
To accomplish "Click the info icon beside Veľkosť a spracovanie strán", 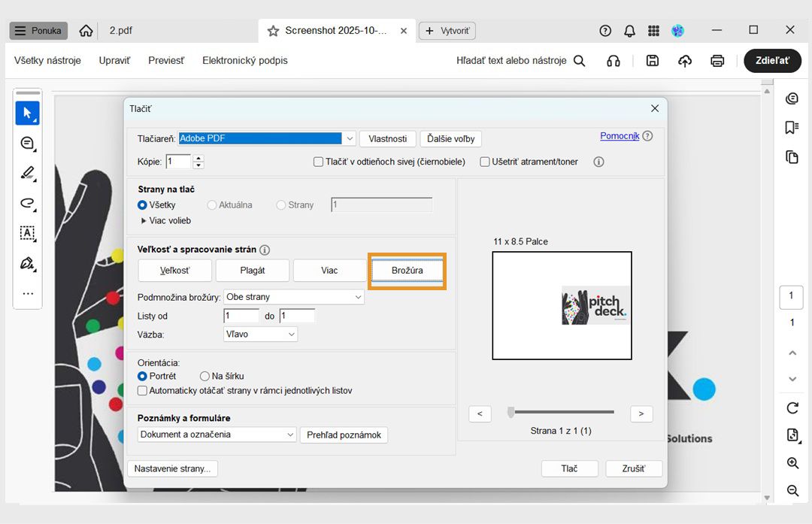I will pyautogui.click(x=265, y=250).
